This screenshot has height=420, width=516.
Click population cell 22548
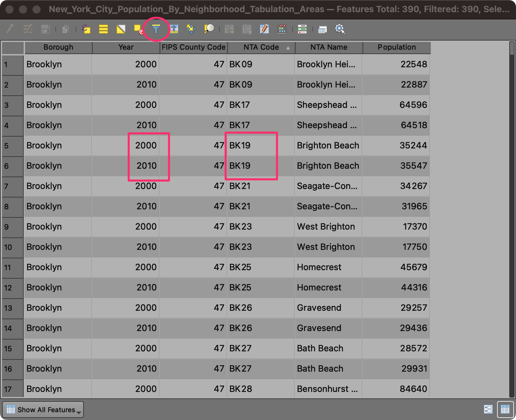pos(396,65)
